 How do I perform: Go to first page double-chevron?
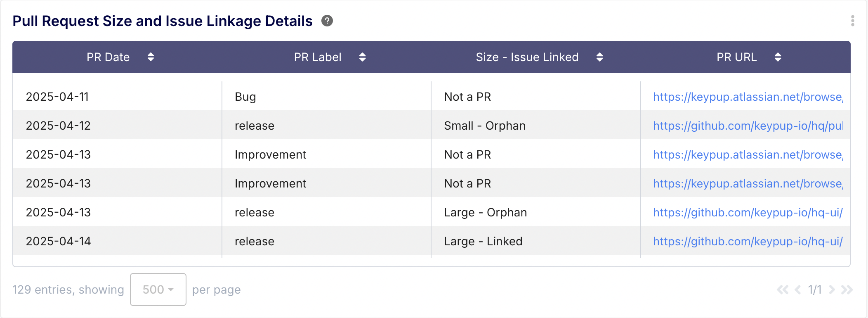tap(783, 290)
